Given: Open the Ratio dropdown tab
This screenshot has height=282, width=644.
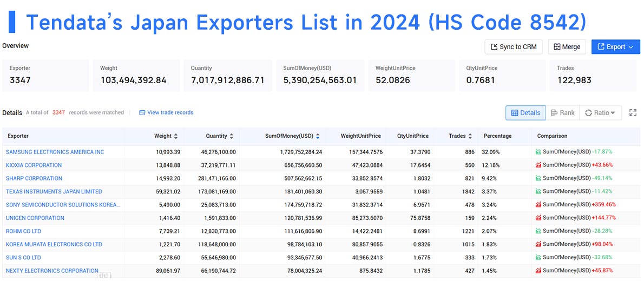Looking at the screenshot, I should [x=600, y=113].
